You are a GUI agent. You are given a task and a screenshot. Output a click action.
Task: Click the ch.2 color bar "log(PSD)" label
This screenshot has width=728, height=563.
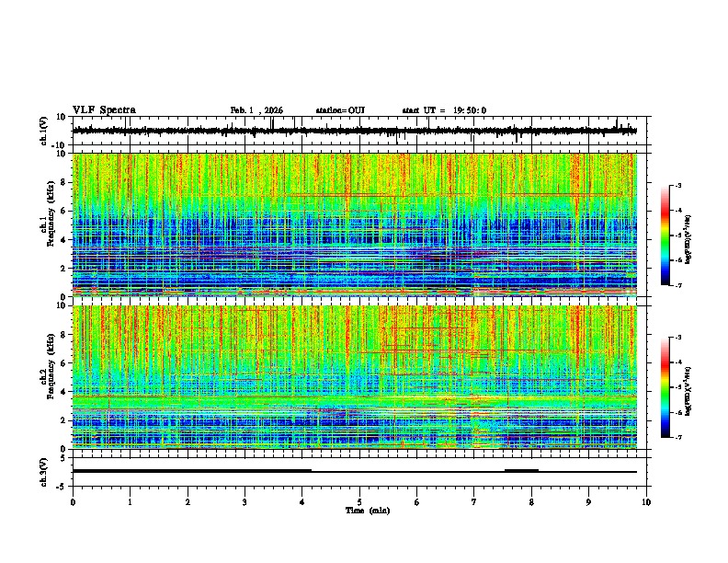pos(688,392)
